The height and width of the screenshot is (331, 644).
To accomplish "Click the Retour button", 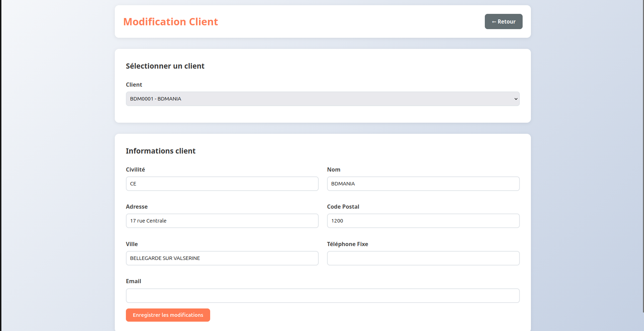I will pyautogui.click(x=503, y=21).
